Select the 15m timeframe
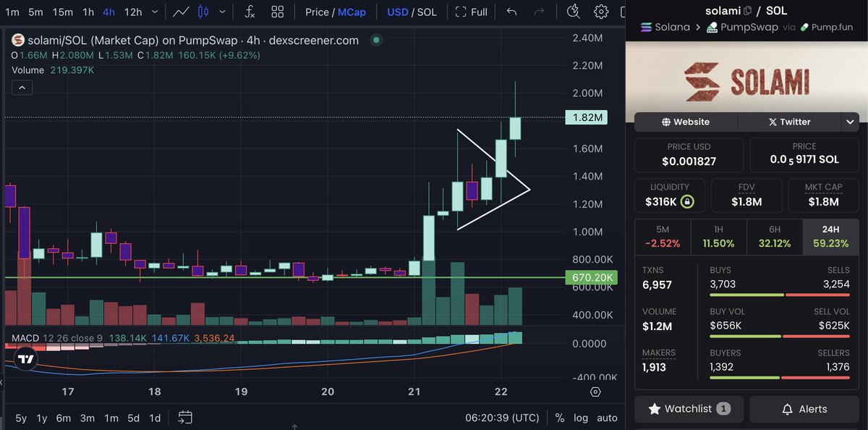This screenshot has height=430, width=868. pyautogui.click(x=63, y=12)
